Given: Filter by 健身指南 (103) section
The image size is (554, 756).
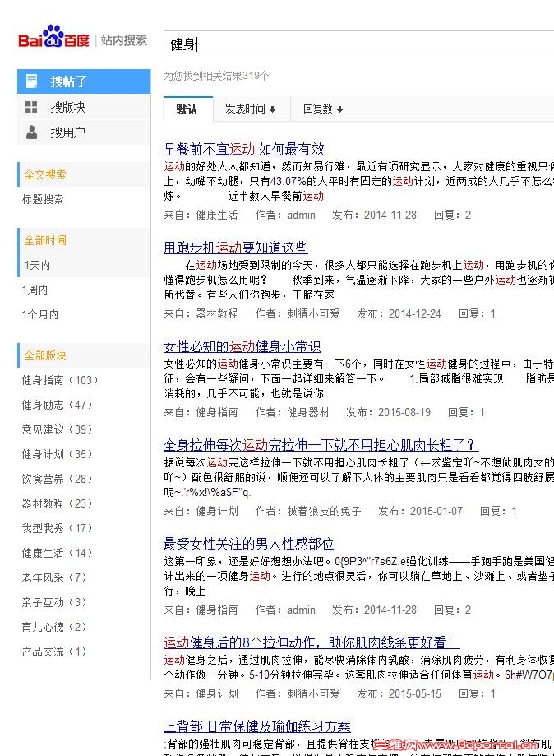Looking at the screenshot, I should (x=59, y=380).
